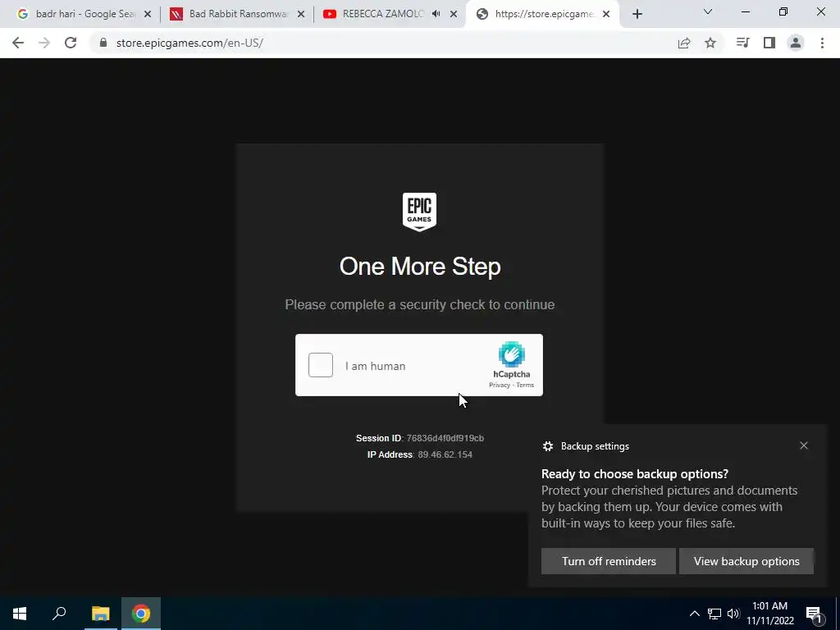Open Windows taskbar search
The width and height of the screenshot is (840, 630).
point(59,614)
